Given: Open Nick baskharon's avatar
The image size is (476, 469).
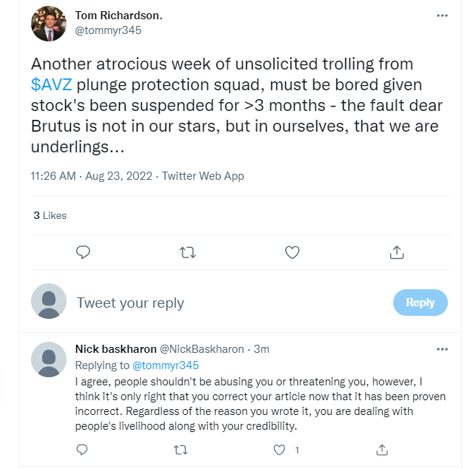Looking at the screenshot, I should point(49,360).
